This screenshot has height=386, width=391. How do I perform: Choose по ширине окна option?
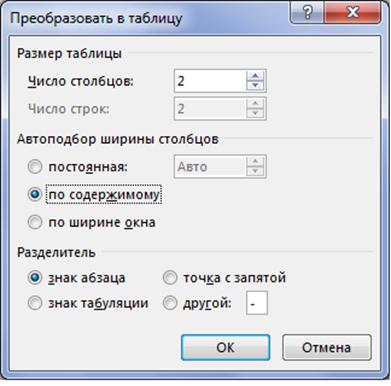(35, 222)
